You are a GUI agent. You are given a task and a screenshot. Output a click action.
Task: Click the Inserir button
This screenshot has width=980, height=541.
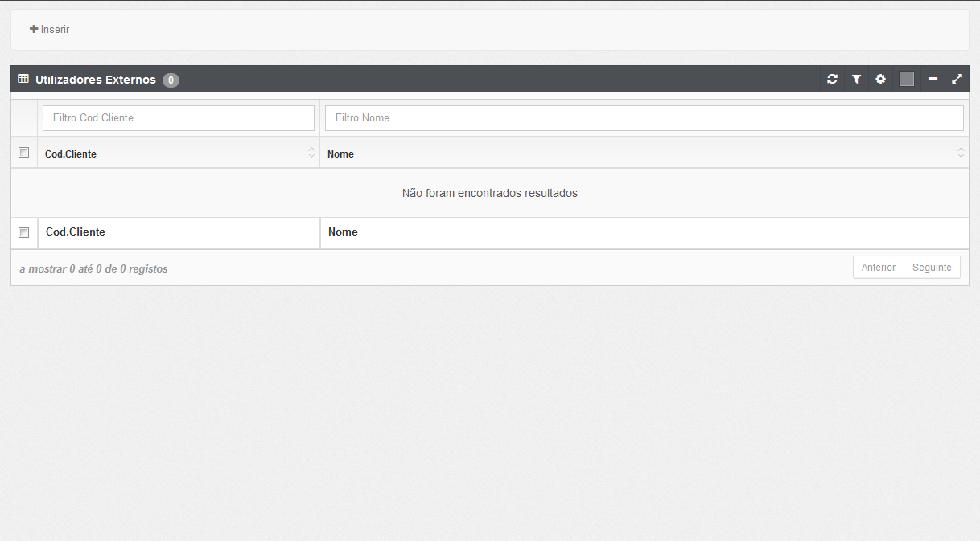(x=50, y=30)
